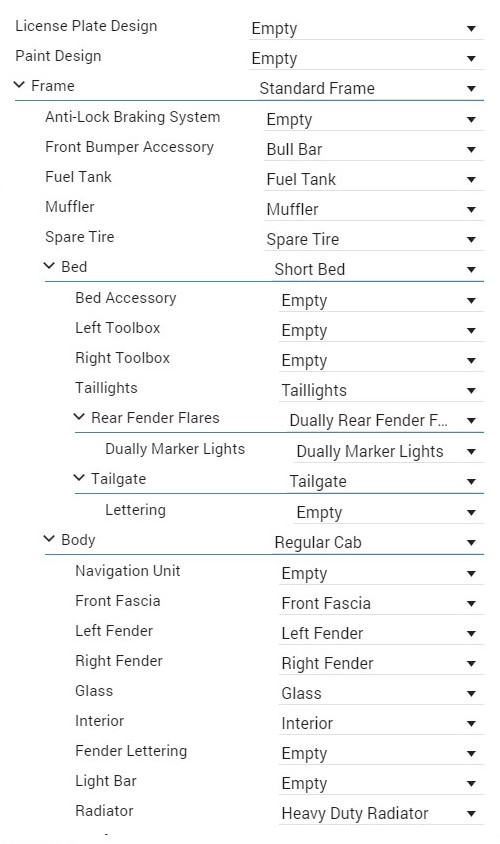Collapse the Body section chevron
Viewport: 500px width, 844px height.
tap(50, 539)
